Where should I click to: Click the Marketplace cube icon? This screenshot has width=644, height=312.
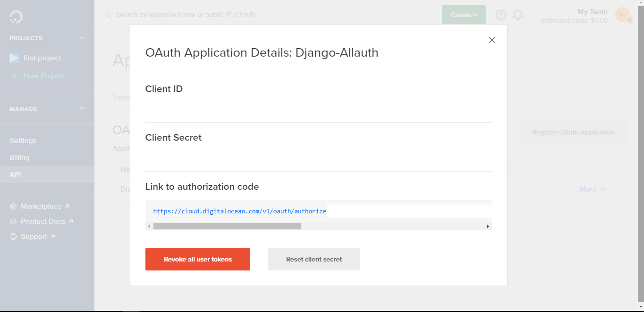coord(13,206)
